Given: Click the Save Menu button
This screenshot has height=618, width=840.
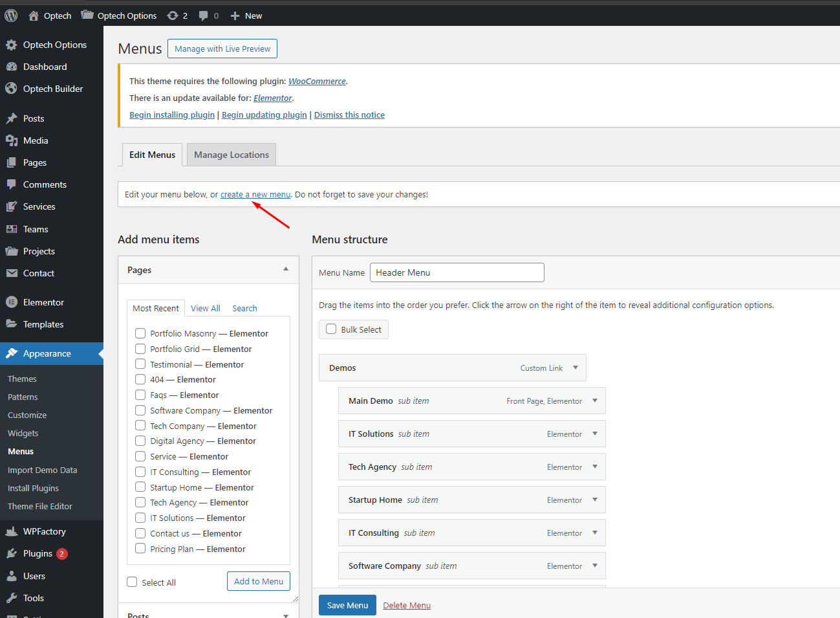Looking at the screenshot, I should [x=347, y=605].
